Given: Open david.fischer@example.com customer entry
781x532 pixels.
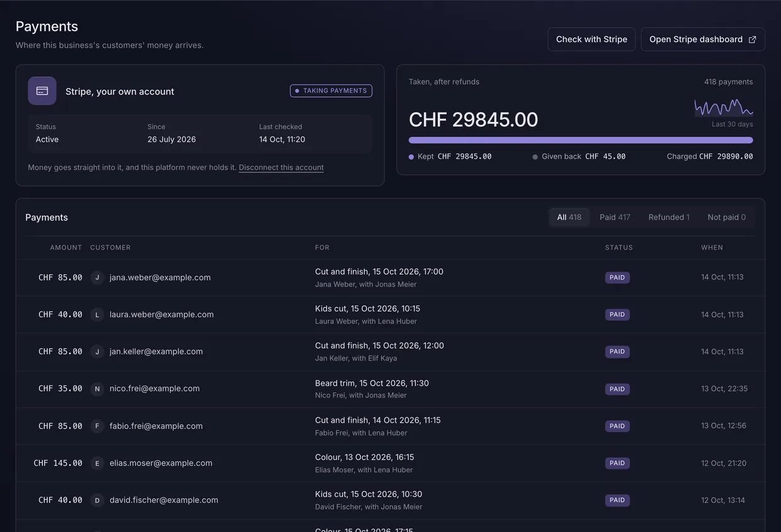Looking at the screenshot, I should (164, 501).
